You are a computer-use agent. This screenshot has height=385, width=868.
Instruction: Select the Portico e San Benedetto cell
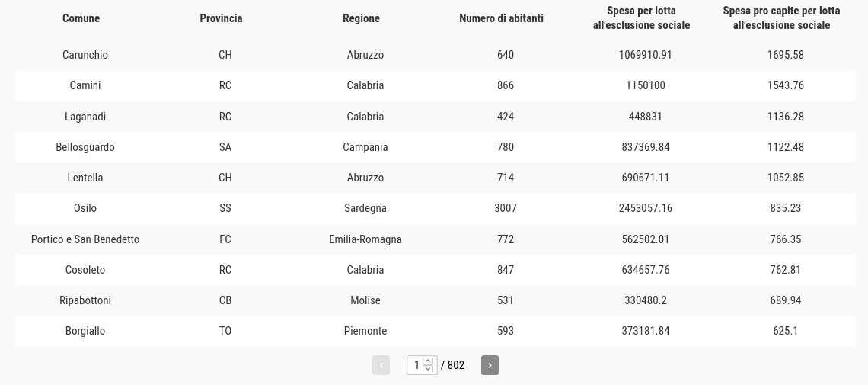(85, 239)
